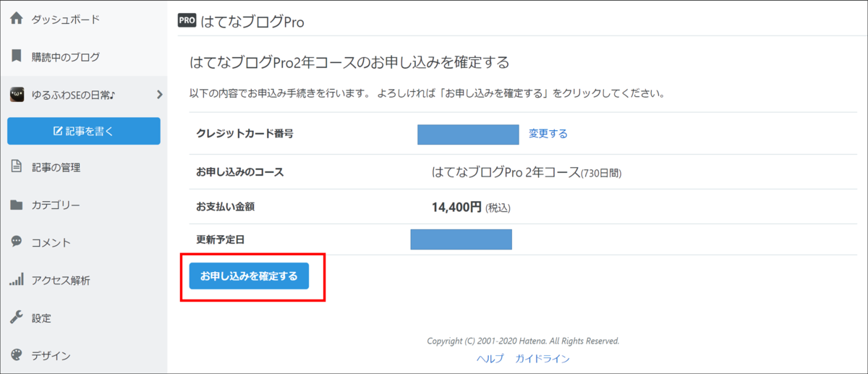This screenshot has width=868, height=374.
Task: Click the home icon beside ダッシュボード
Action: [17, 19]
